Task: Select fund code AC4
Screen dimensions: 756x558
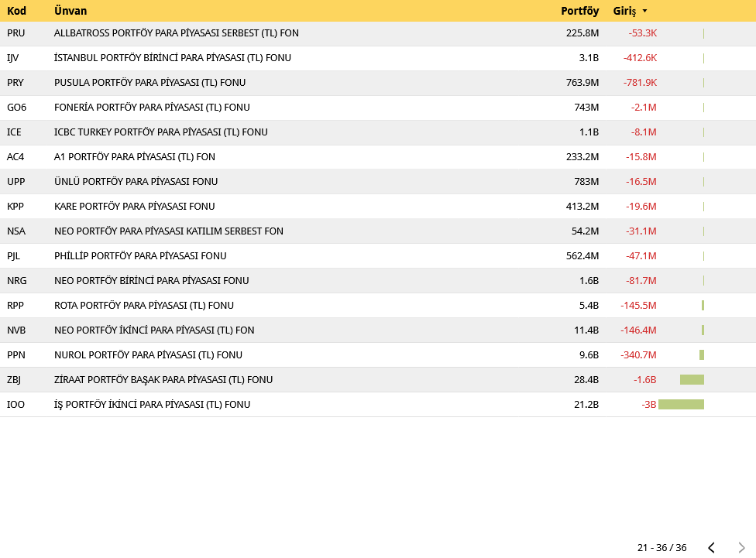Action: [x=15, y=156]
